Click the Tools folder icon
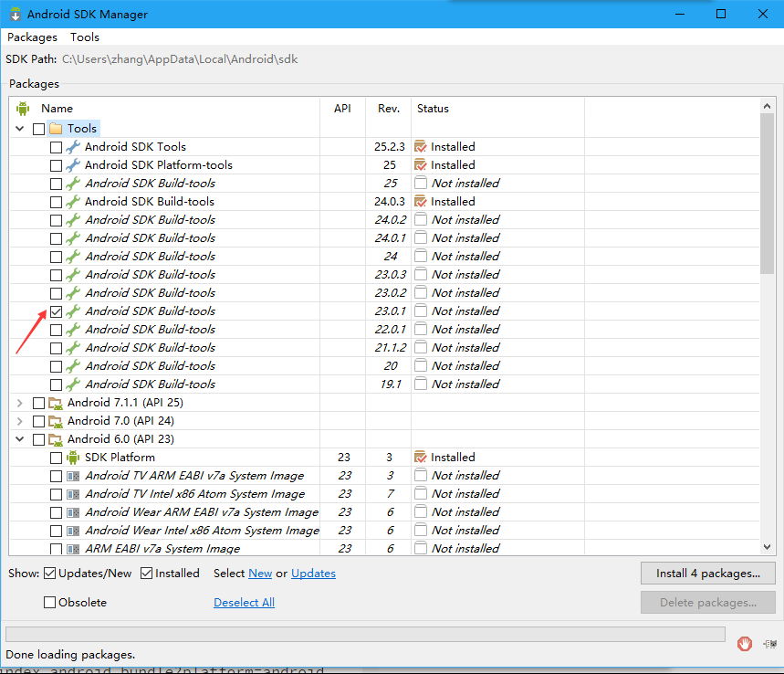 tap(56, 129)
